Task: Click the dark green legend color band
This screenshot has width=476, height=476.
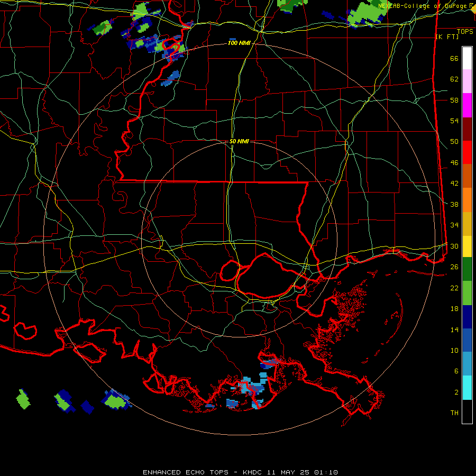Action: pyautogui.click(x=467, y=269)
